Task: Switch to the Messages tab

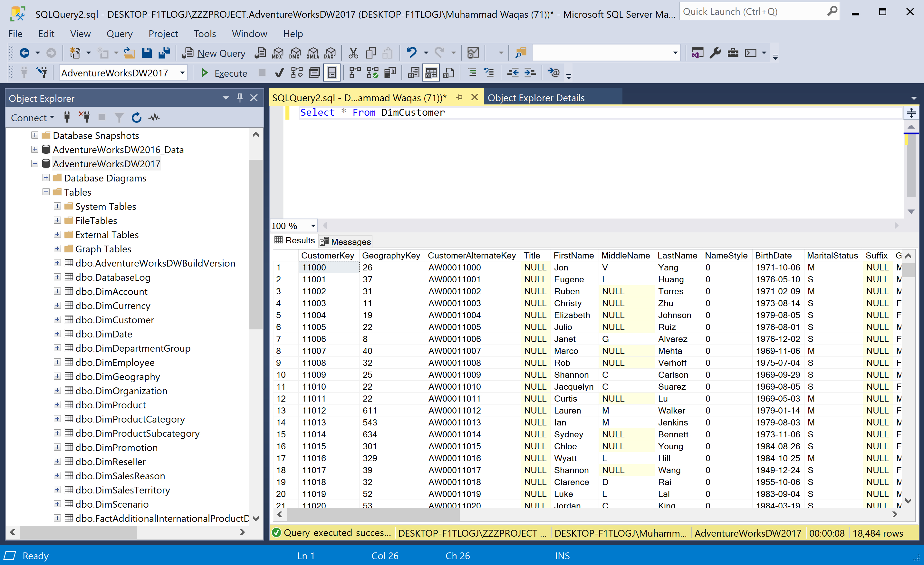Action: (345, 242)
